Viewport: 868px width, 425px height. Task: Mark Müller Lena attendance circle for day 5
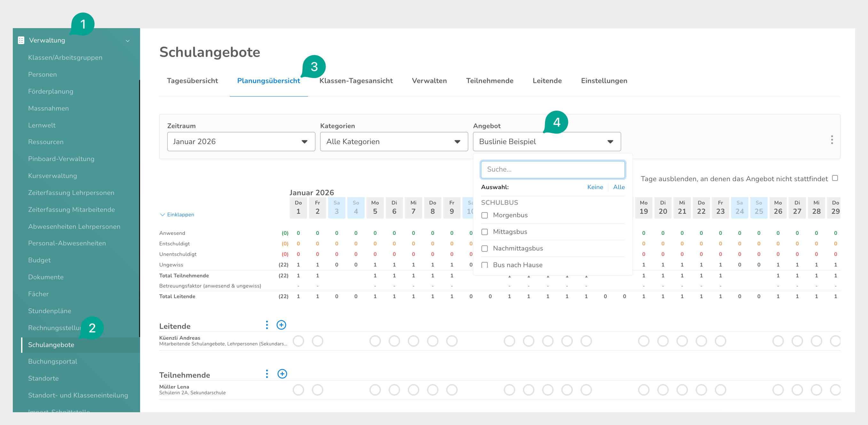click(375, 390)
